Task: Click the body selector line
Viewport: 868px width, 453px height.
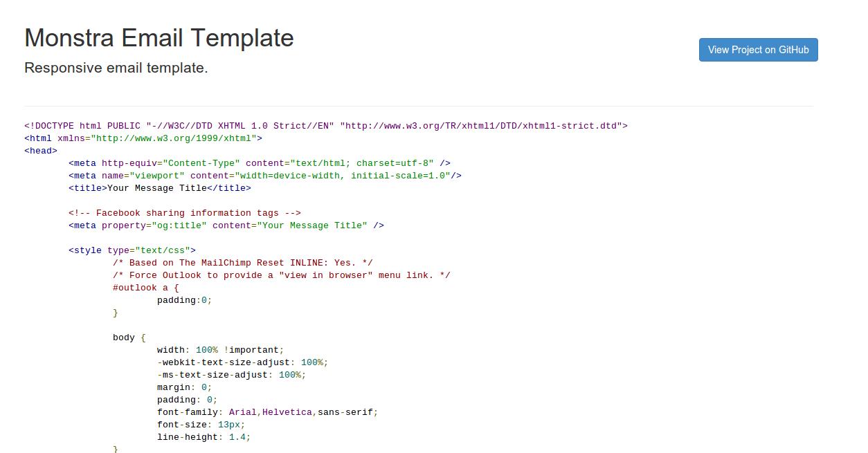Action: tap(129, 338)
